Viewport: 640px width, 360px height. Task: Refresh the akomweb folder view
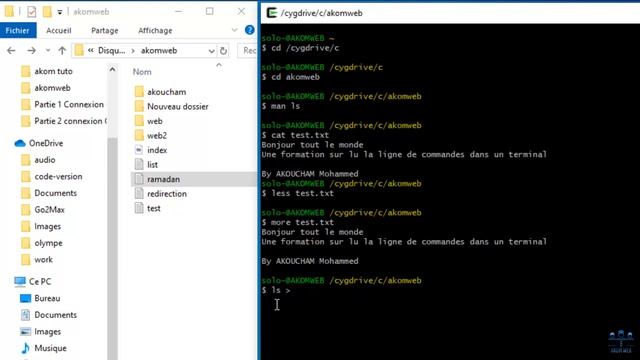coord(223,51)
